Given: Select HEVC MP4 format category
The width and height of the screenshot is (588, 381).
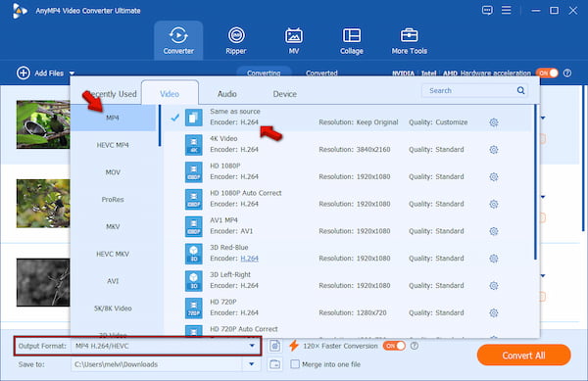Looking at the screenshot, I should coord(113,145).
